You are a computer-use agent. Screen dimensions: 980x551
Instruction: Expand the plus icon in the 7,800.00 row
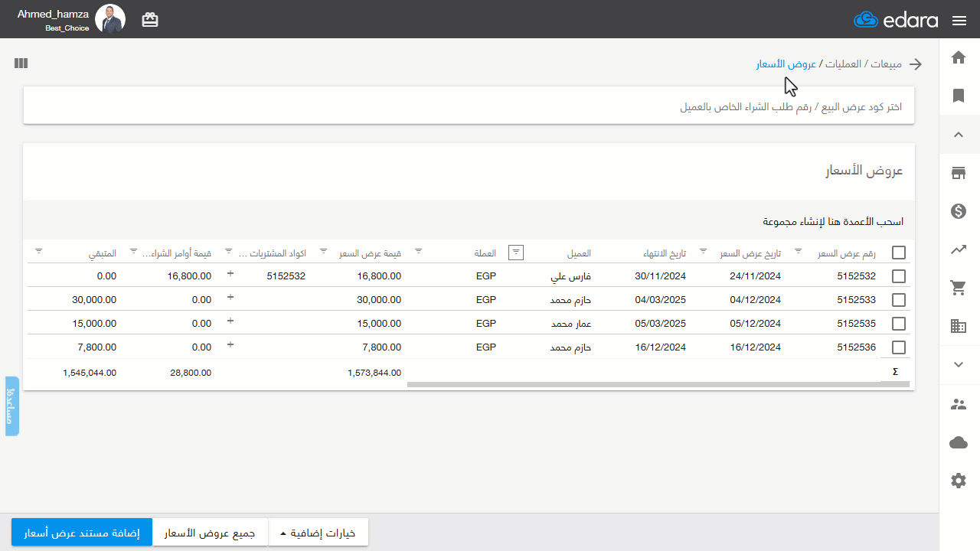[x=230, y=345]
